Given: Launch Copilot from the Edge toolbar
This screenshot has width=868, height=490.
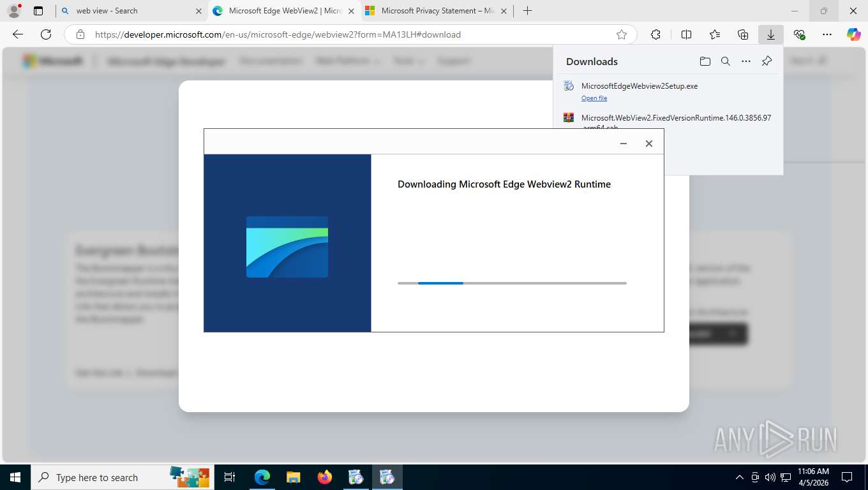Looking at the screenshot, I should tap(854, 34).
